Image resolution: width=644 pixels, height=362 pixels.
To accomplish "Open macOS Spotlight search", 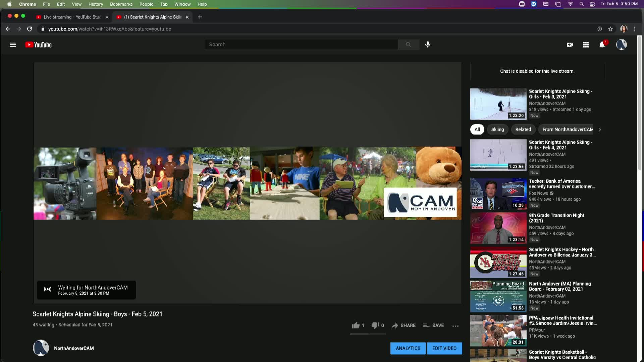I will (x=581, y=4).
